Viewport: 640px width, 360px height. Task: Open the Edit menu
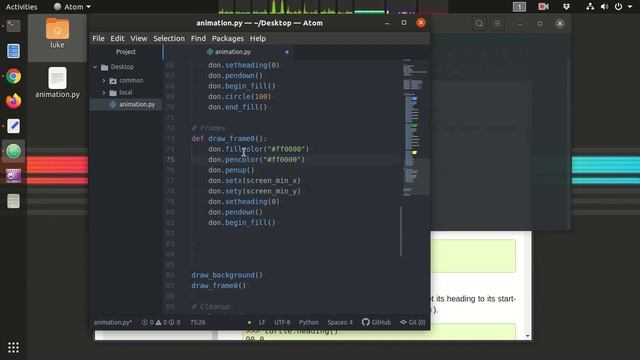pos(117,38)
